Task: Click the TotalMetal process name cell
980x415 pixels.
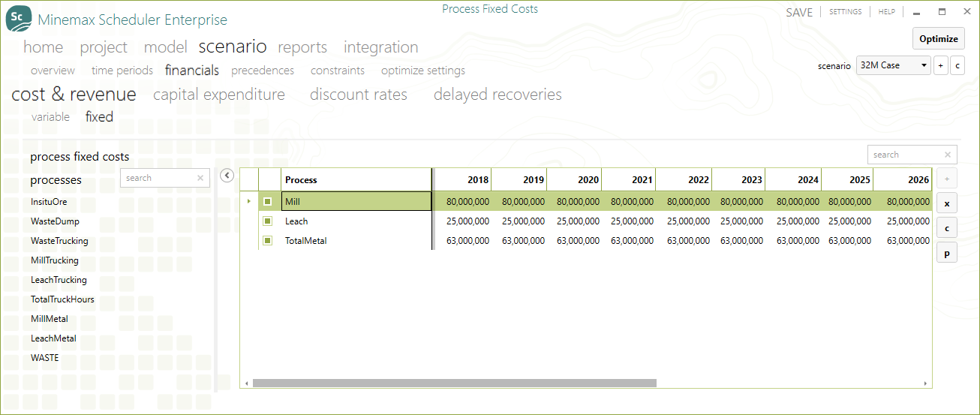Action: [356, 240]
